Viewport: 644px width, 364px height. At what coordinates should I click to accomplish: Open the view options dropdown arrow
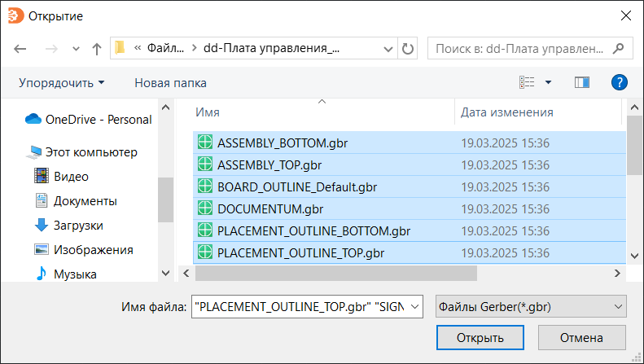[x=548, y=82]
